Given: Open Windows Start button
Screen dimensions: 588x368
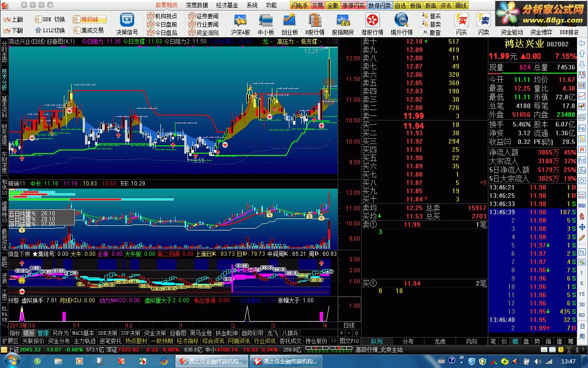Looking at the screenshot, I should [x=12, y=361].
